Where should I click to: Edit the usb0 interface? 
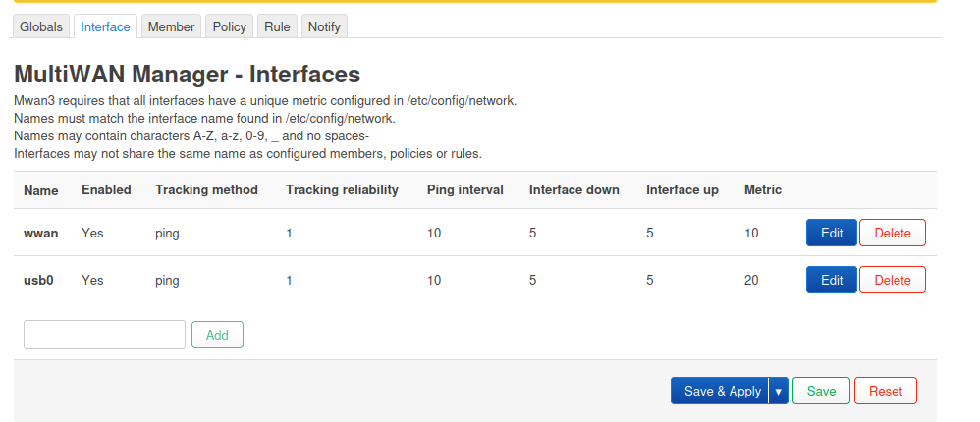coord(832,280)
